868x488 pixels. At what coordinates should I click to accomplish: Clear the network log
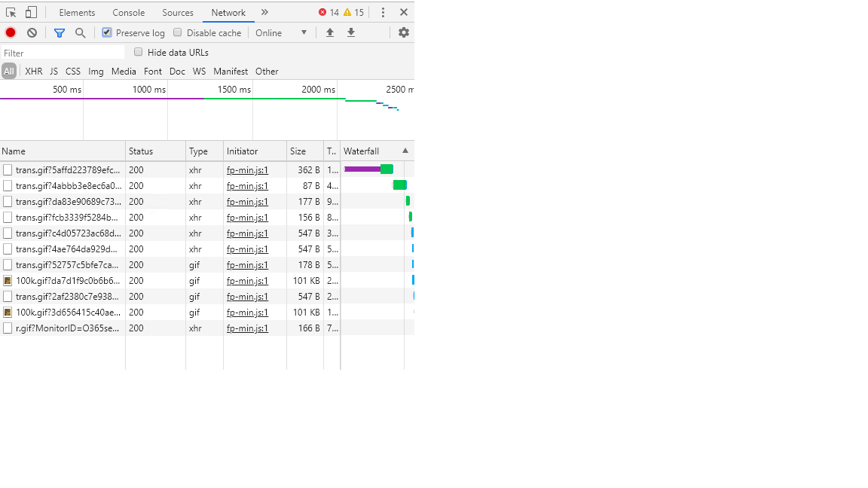click(32, 32)
